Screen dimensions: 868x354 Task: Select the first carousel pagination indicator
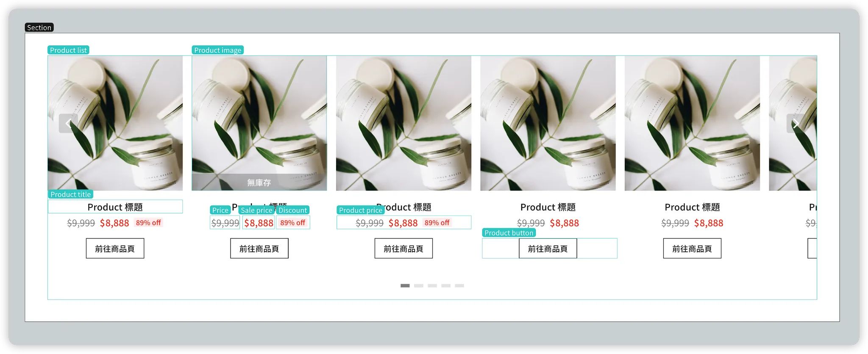pos(405,286)
